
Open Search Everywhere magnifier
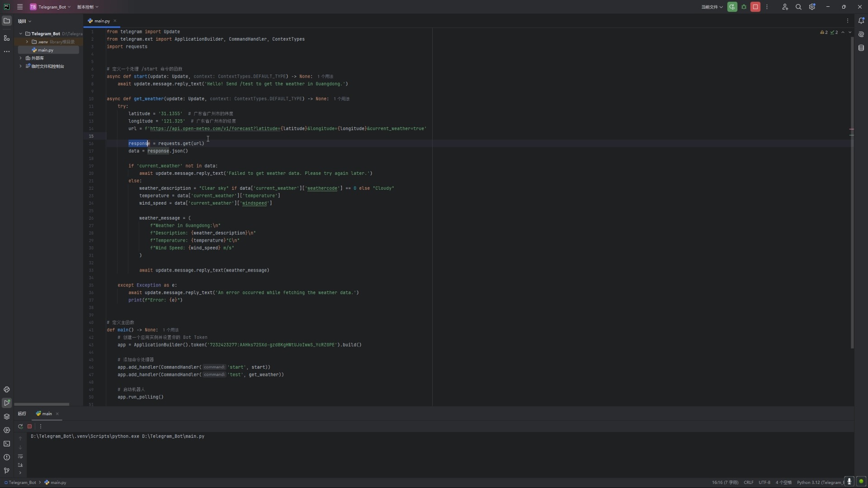coord(798,7)
